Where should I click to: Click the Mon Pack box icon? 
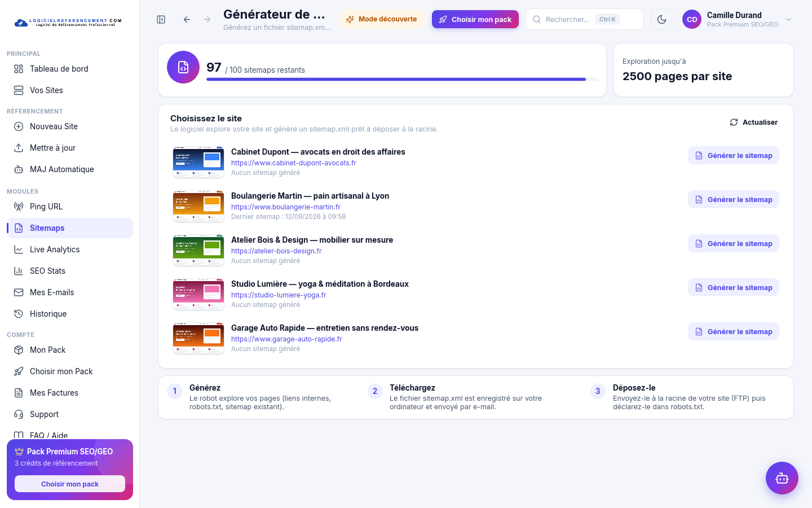coord(19,350)
